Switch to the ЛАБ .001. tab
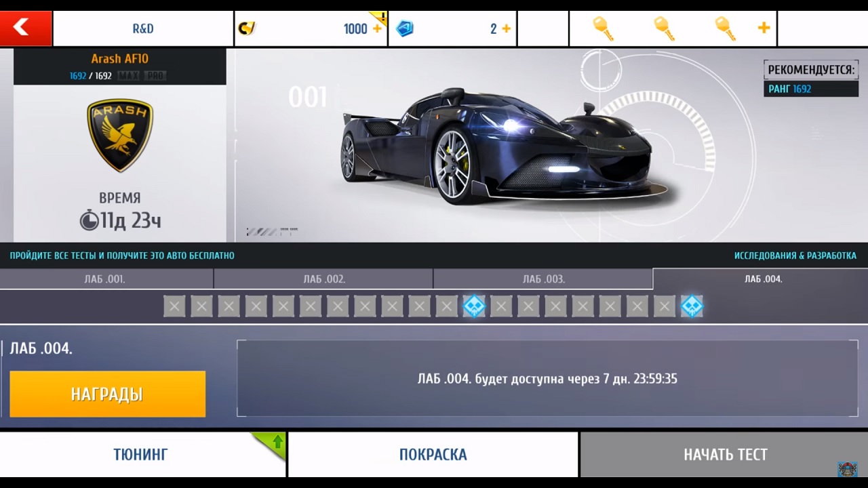Viewport: 868px width, 488px height. (105, 279)
